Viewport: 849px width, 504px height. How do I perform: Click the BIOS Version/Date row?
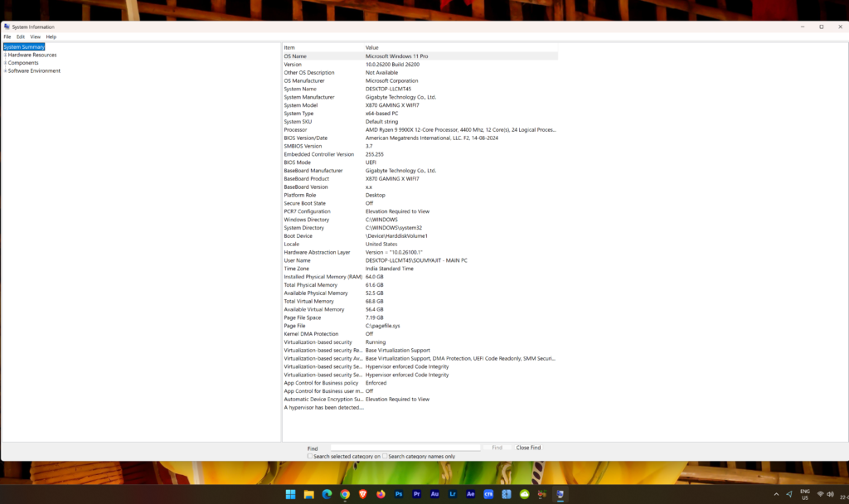tap(420, 138)
